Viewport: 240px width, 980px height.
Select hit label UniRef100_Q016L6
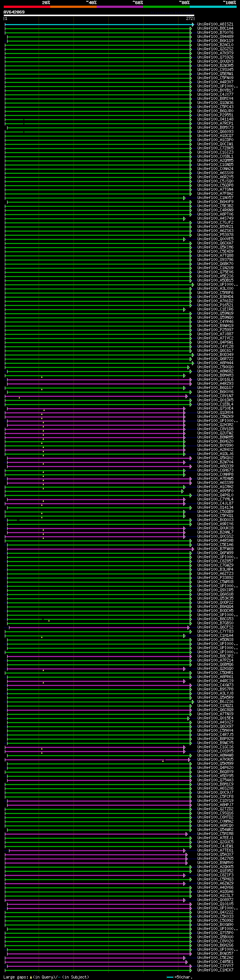(x=215, y=380)
